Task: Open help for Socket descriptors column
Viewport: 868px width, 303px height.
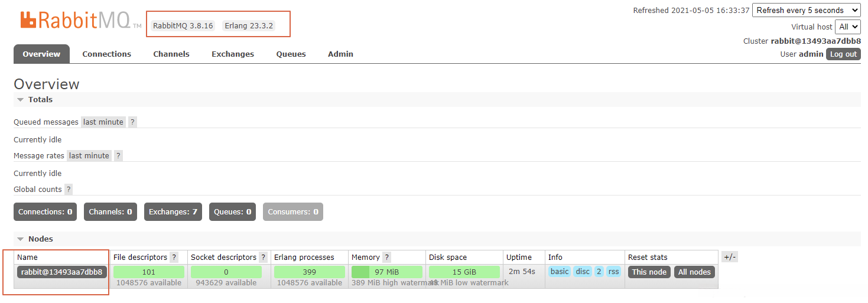Action: click(x=263, y=258)
